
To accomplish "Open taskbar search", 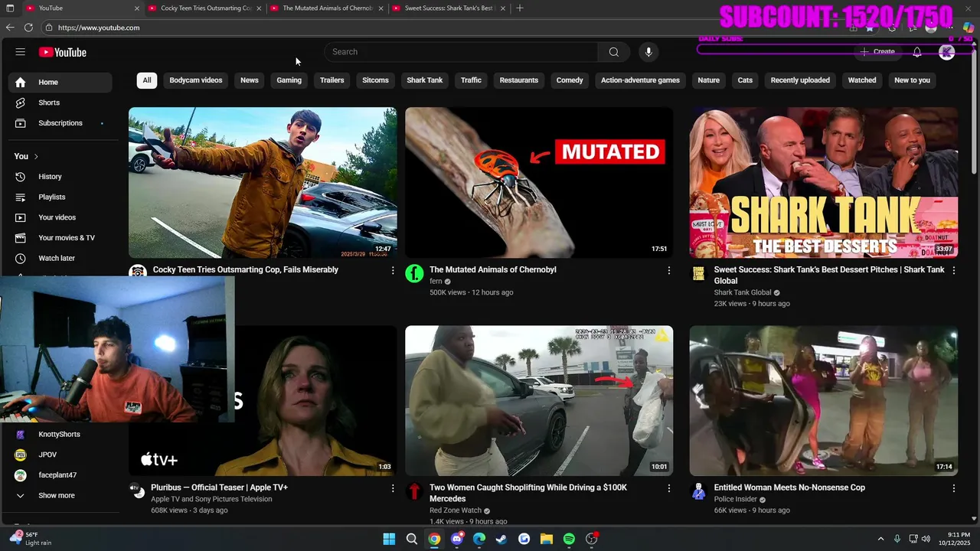I will (x=412, y=539).
